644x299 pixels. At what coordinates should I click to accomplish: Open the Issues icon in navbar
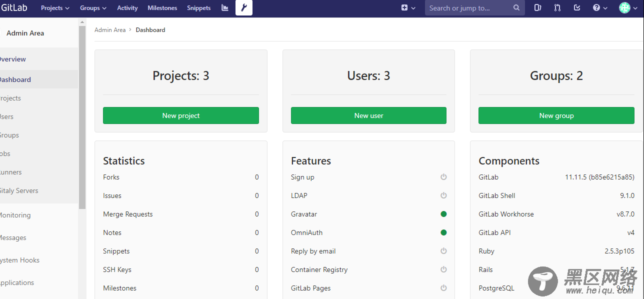pos(538,8)
